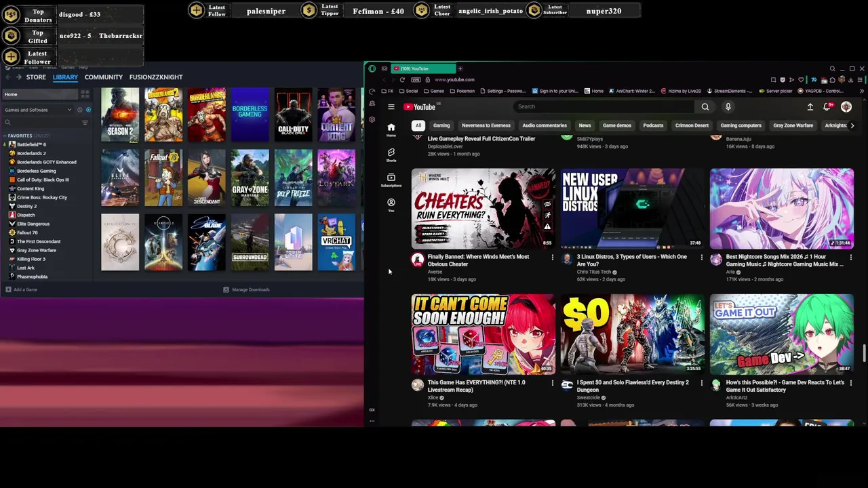Viewport: 868px width, 488px height.
Task: Go back in Steam navigation arrow
Action: point(9,77)
